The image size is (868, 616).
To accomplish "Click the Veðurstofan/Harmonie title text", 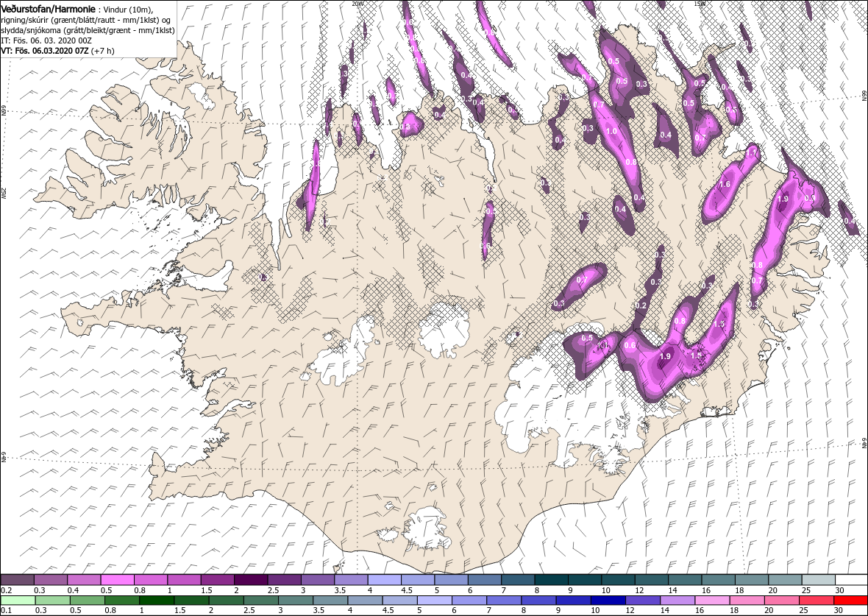I will click(x=48, y=9).
